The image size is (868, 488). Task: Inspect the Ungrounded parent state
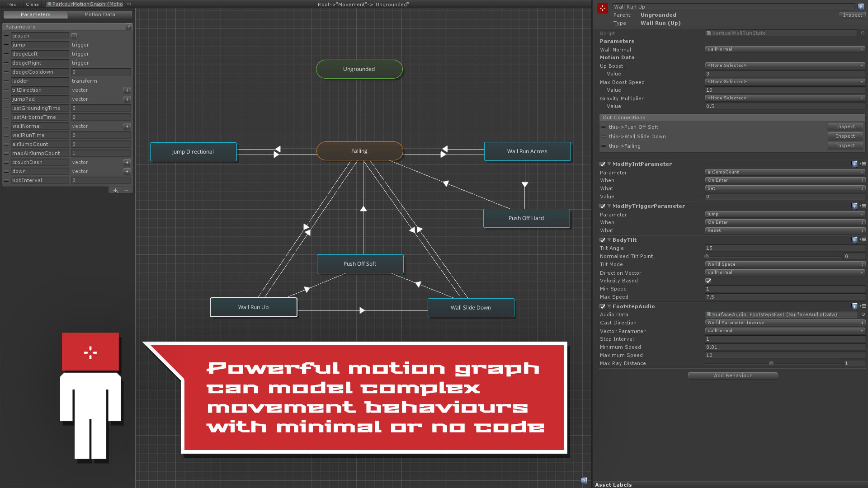point(852,15)
